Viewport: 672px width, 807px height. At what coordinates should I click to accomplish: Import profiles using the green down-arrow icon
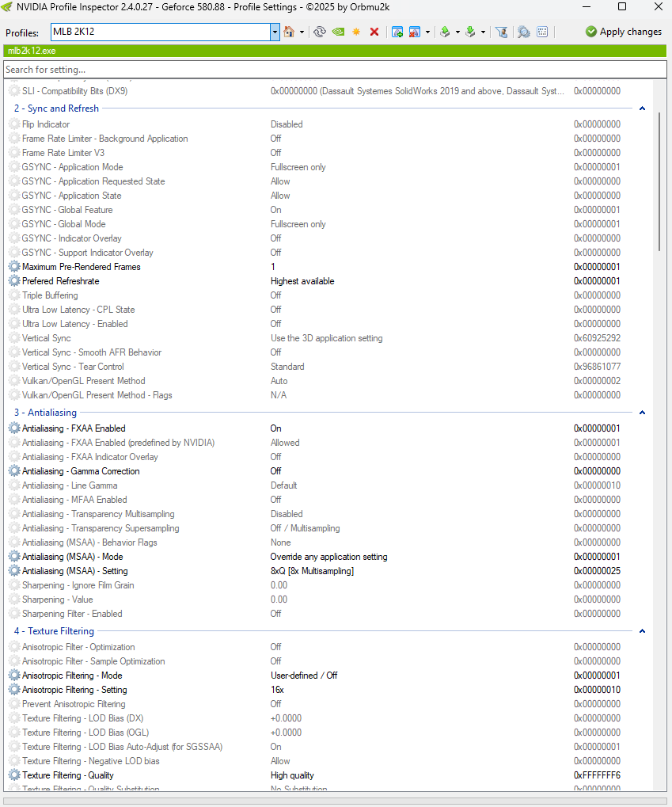(x=470, y=32)
